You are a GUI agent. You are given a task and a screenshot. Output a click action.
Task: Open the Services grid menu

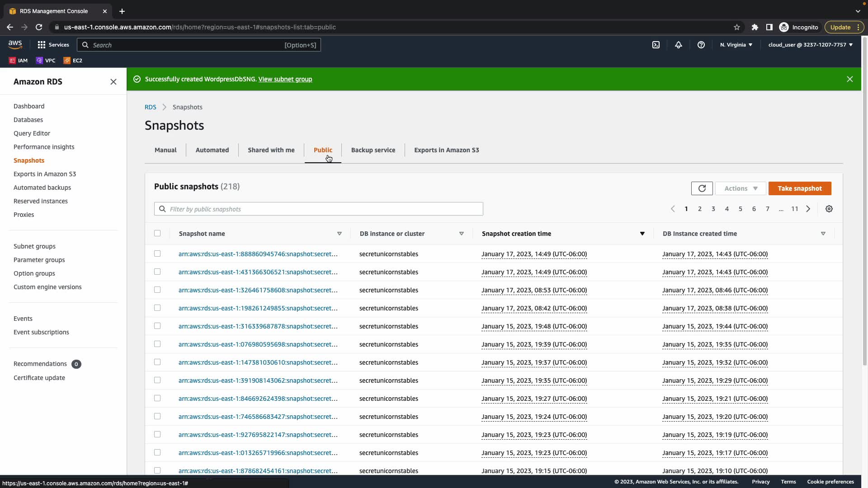coord(53,45)
